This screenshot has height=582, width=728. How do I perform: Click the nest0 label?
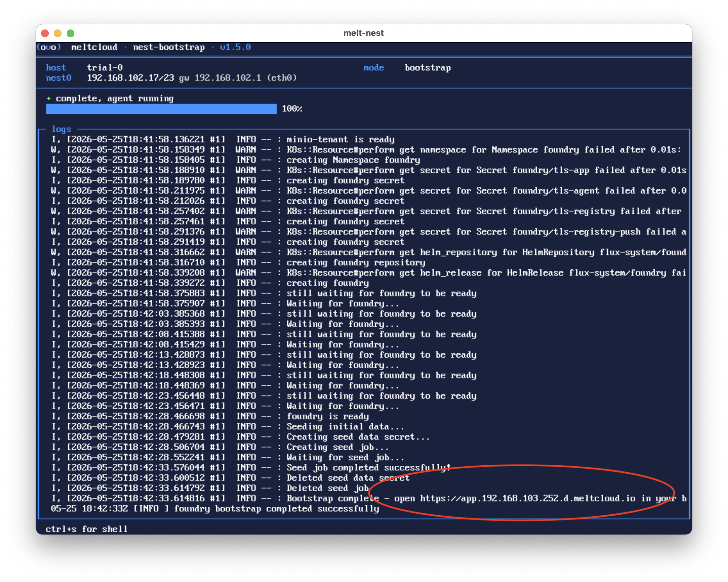pyautogui.click(x=59, y=78)
